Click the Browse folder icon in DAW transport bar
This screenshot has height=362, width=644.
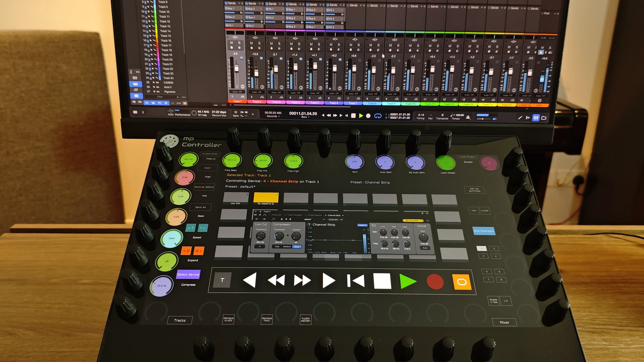544,118
